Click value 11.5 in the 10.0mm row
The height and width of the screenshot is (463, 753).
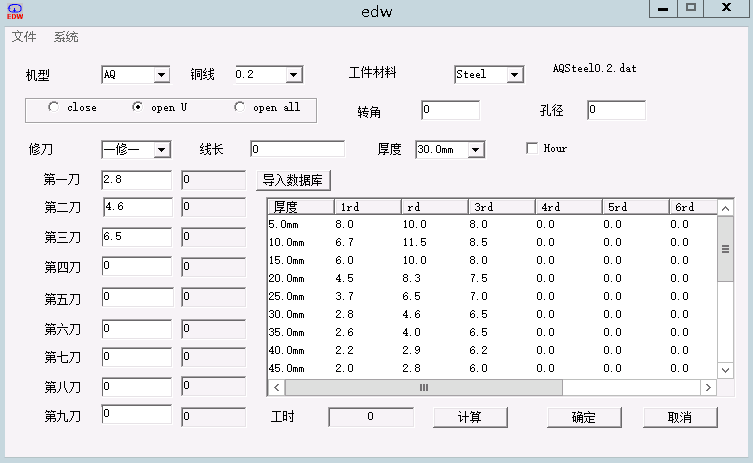coord(414,243)
